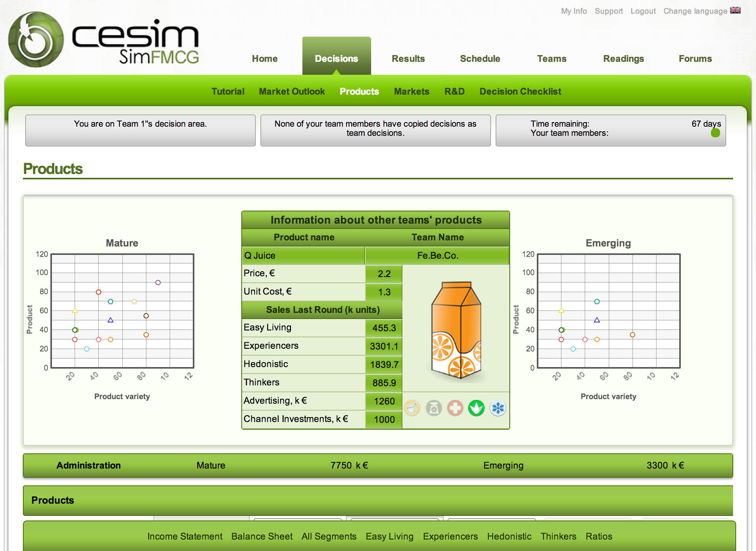756x551 pixels.
Task: Click the grey weighing scale feature icon
Action: 434,408
